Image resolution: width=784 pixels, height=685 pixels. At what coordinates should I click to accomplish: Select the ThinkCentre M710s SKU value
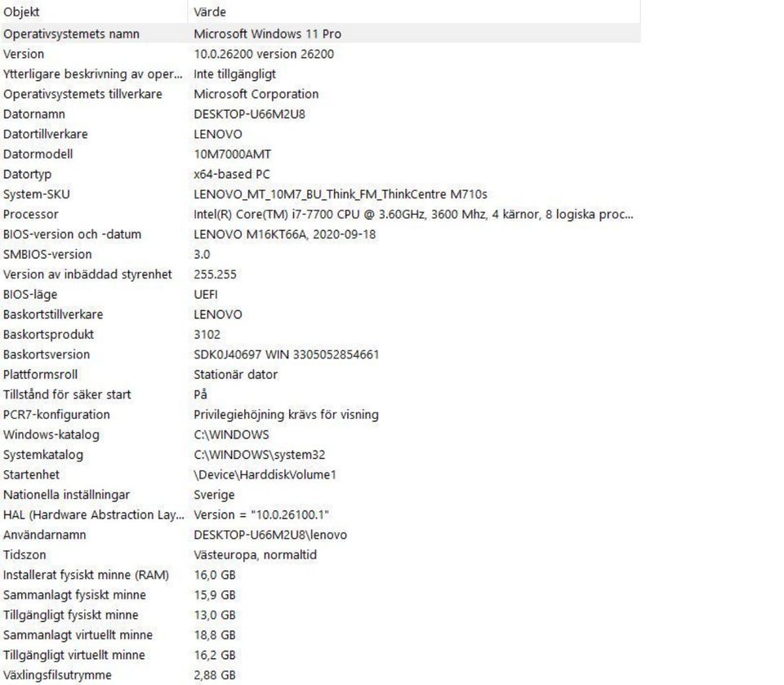pyautogui.click(x=341, y=194)
